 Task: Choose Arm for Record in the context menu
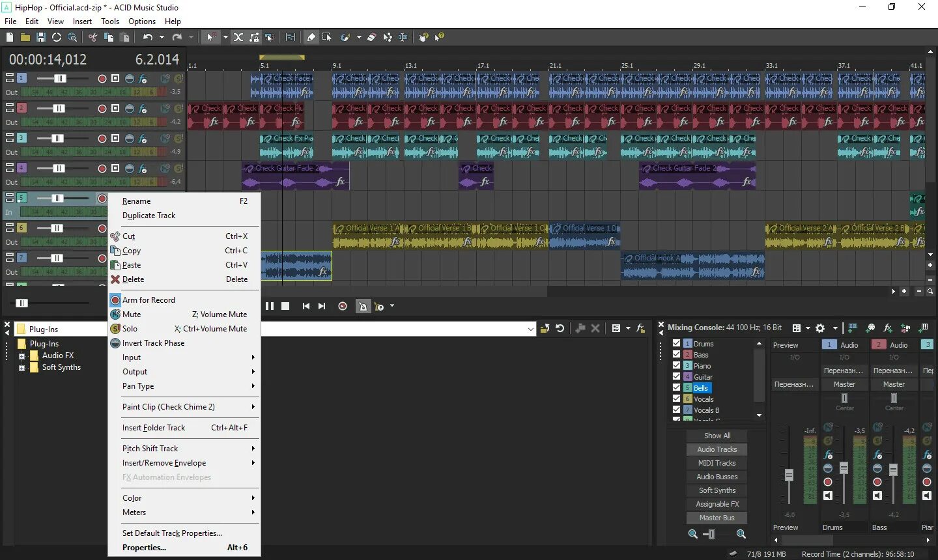(184, 300)
